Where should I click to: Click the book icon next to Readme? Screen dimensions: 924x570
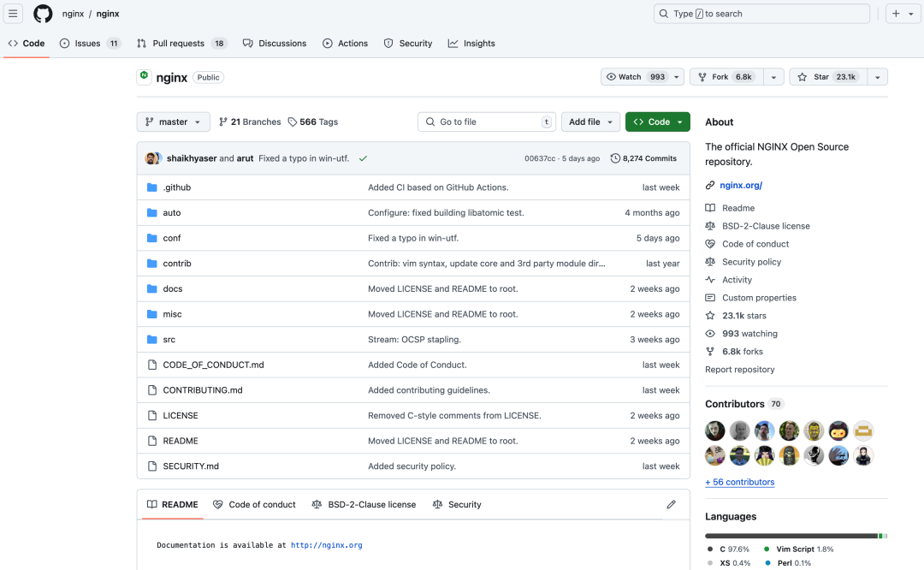click(710, 208)
